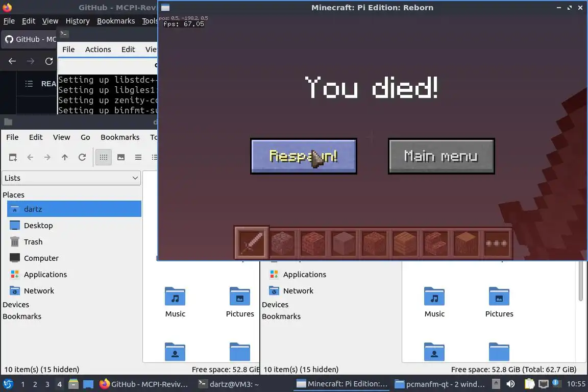Open inventory via the three-dots hotbar slot
Image resolution: width=588 pixels, height=392 pixels.
click(x=497, y=243)
